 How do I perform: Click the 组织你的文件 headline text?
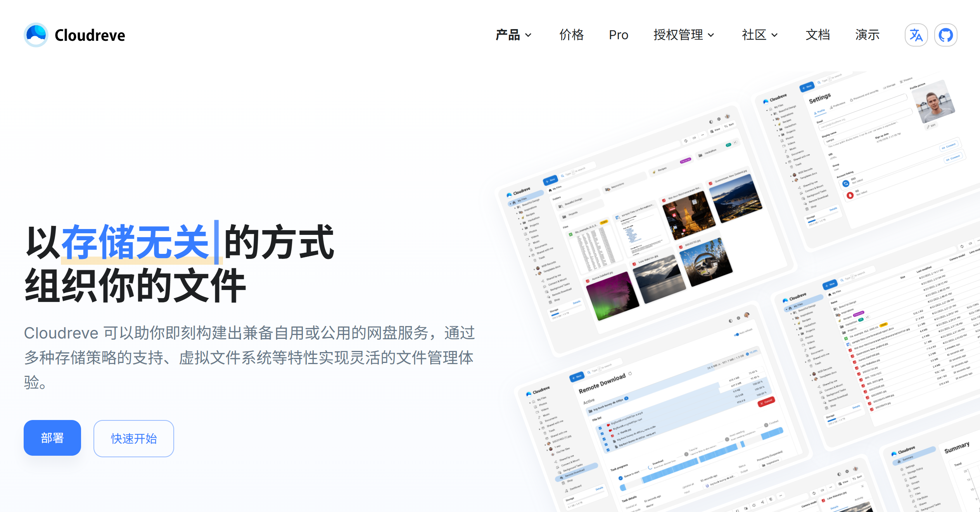coord(135,285)
